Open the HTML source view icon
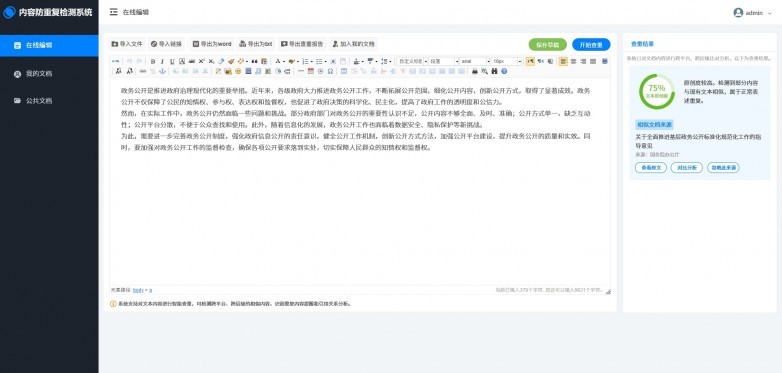 click(116, 61)
